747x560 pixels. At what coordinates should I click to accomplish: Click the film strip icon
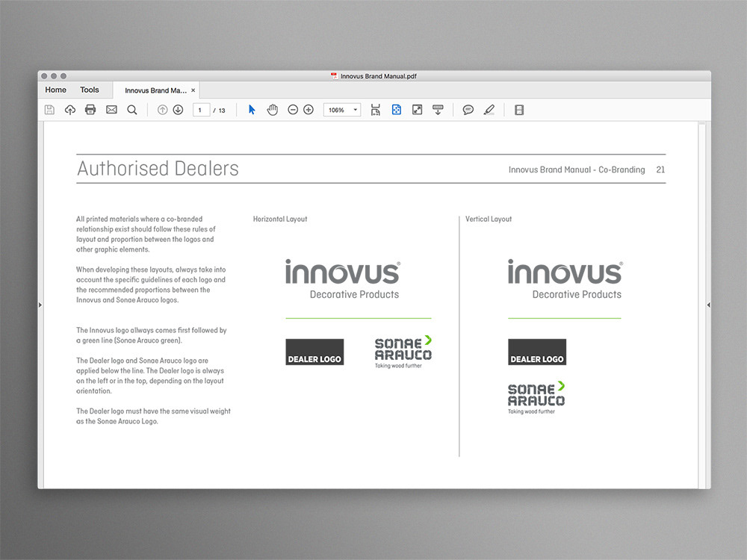[x=519, y=110]
